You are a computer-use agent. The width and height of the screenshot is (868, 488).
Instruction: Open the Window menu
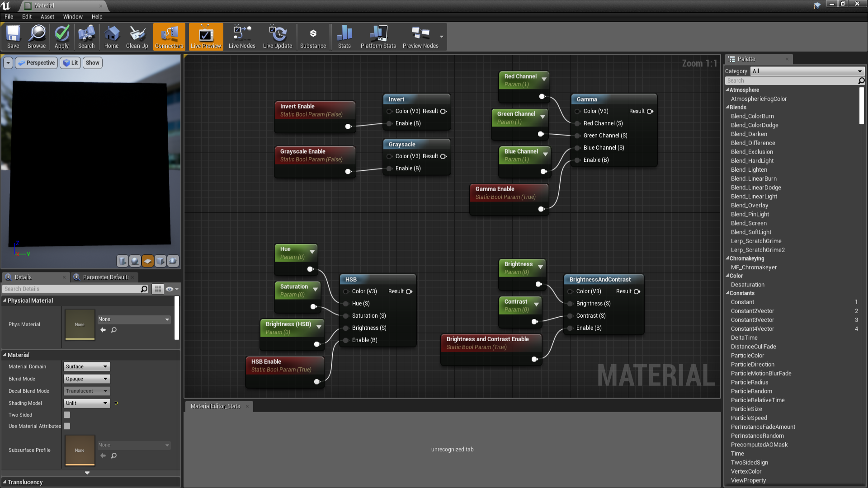[x=72, y=17]
